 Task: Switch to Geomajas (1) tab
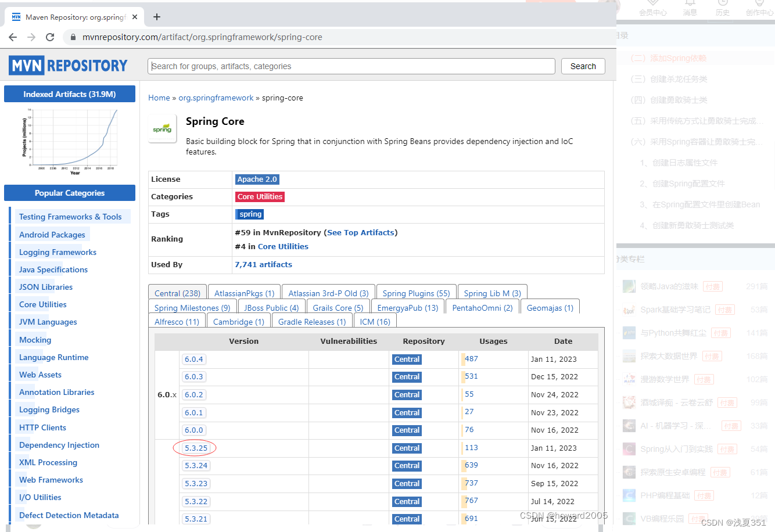[550, 308]
